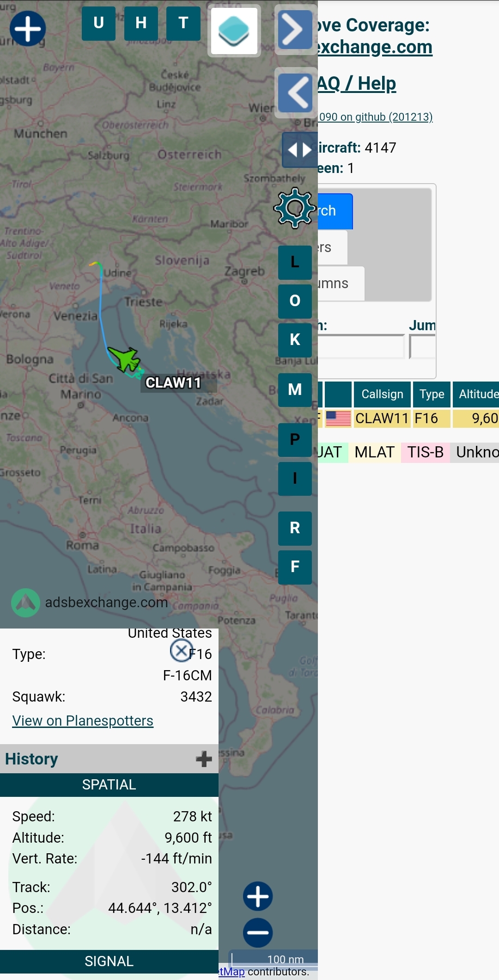Click the speed value 278 kt
This screenshot has height=980, width=499.
(192, 816)
